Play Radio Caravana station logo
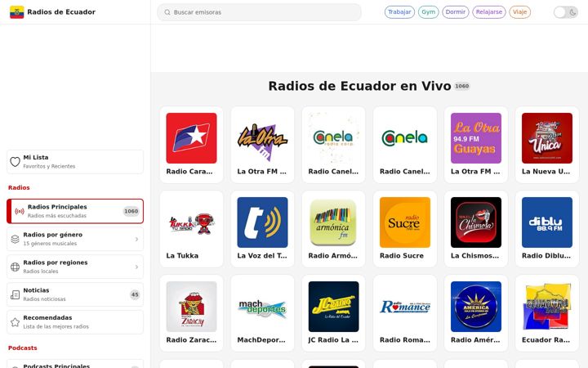The height and width of the screenshot is (368, 588). click(191, 138)
